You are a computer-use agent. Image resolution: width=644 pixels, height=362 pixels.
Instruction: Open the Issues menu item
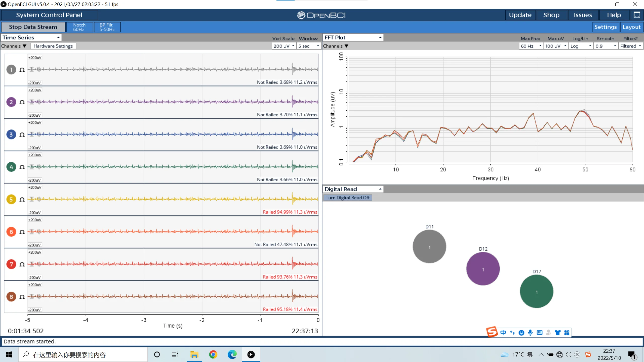coord(583,15)
